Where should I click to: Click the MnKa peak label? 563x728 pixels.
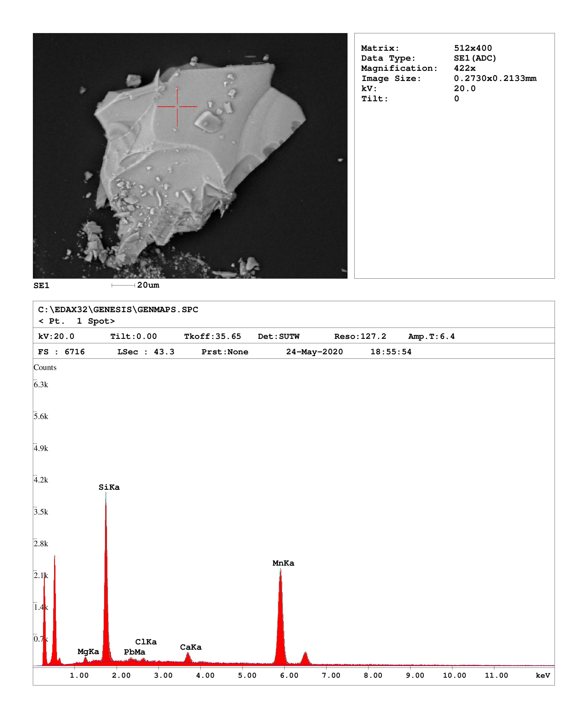283,563
